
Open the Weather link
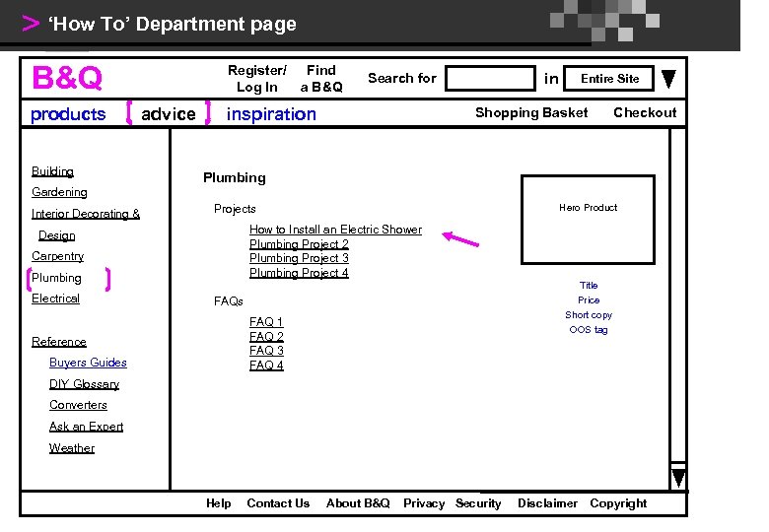[x=72, y=447]
